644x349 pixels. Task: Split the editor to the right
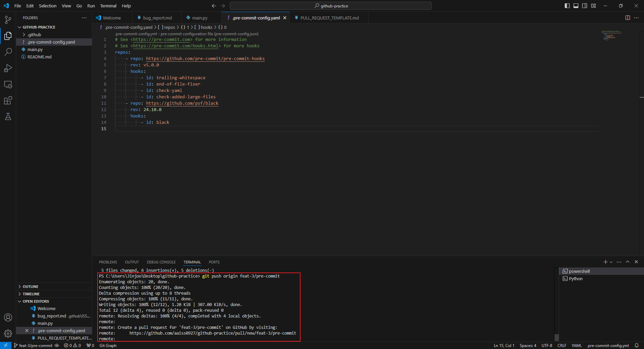pyautogui.click(x=628, y=18)
